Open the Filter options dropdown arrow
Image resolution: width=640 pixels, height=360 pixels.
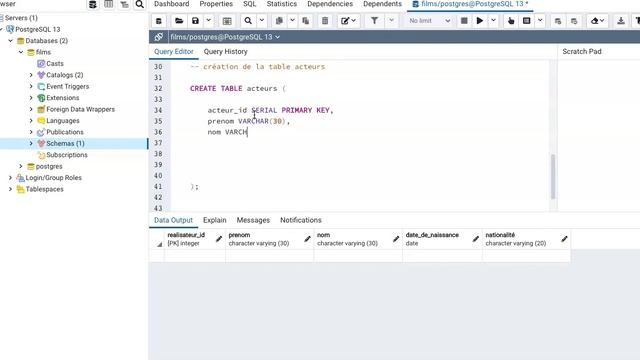click(x=391, y=20)
